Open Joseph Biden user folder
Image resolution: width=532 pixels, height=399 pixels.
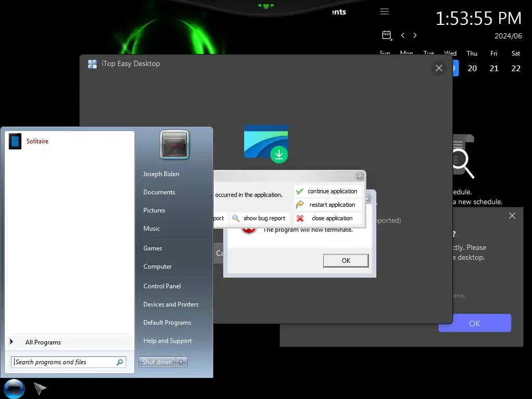coord(161,174)
